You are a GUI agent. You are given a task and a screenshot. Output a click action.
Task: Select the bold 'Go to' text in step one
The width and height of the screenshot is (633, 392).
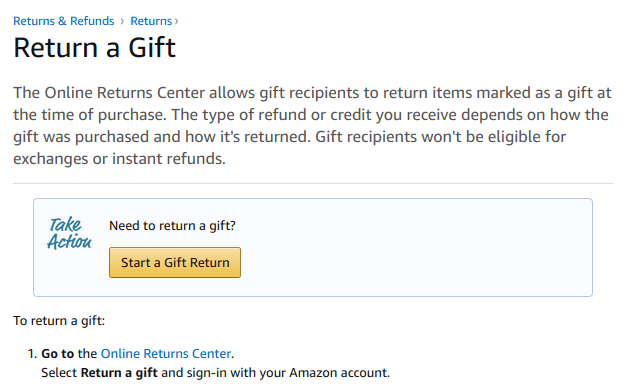57,354
